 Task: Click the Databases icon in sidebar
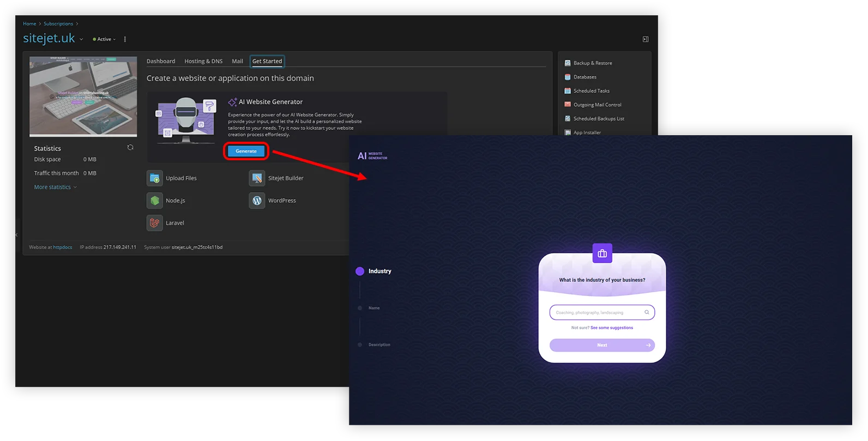click(568, 77)
